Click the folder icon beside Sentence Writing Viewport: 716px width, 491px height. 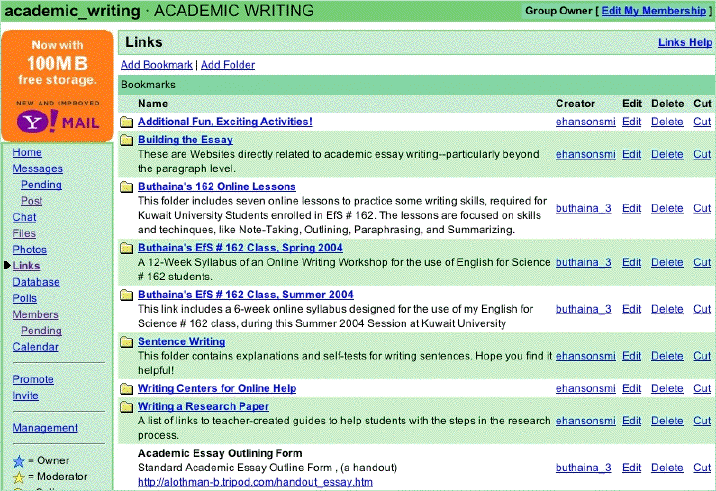[126, 342]
